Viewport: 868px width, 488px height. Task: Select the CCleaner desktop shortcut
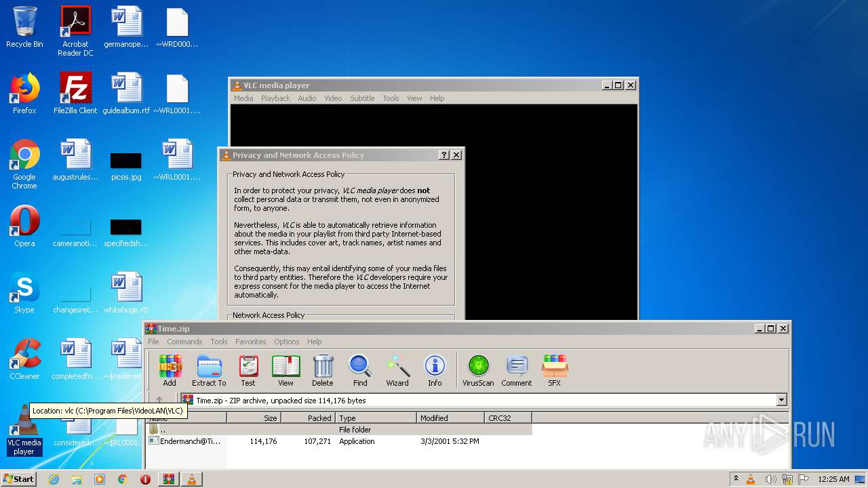pyautogui.click(x=24, y=359)
